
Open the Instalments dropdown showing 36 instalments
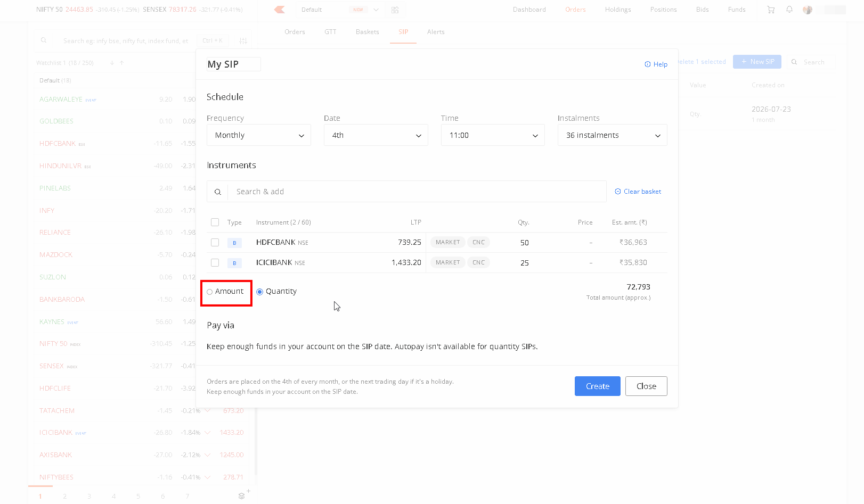click(x=613, y=135)
